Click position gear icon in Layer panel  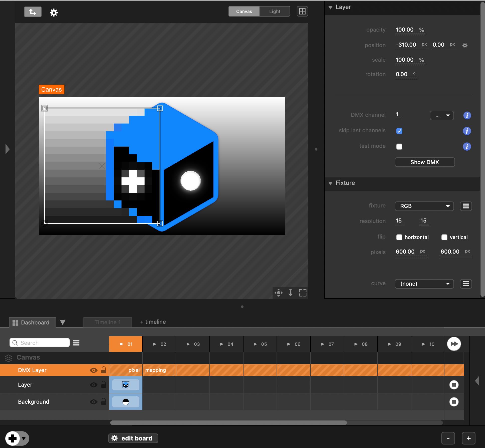pyautogui.click(x=465, y=45)
